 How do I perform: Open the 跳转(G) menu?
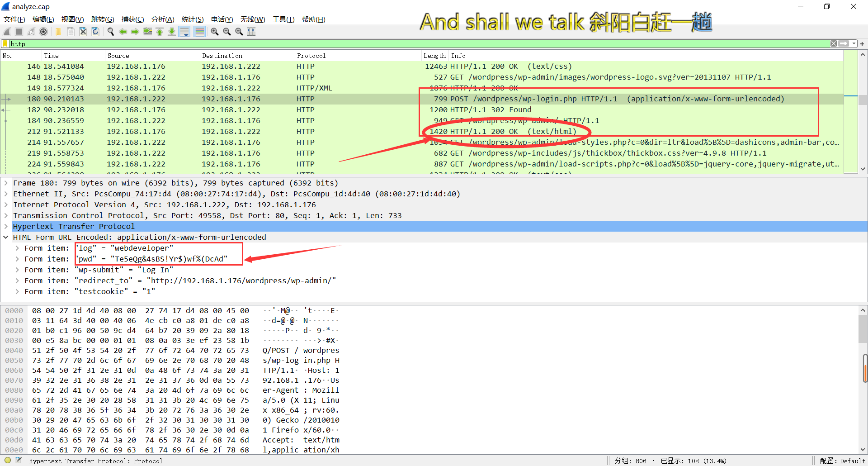[x=103, y=19]
